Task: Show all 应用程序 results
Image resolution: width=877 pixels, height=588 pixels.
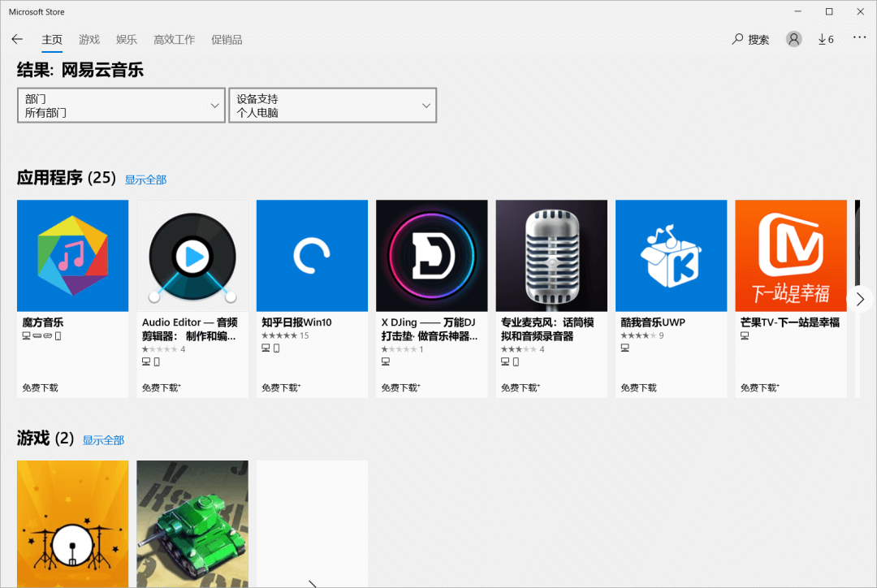Action: (x=145, y=179)
